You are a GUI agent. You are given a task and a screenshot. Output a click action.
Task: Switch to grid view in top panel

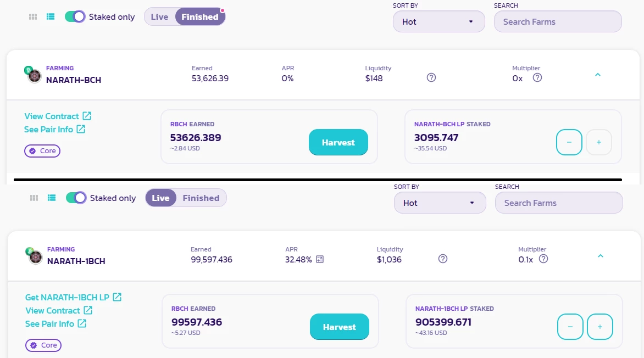point(33,17)
